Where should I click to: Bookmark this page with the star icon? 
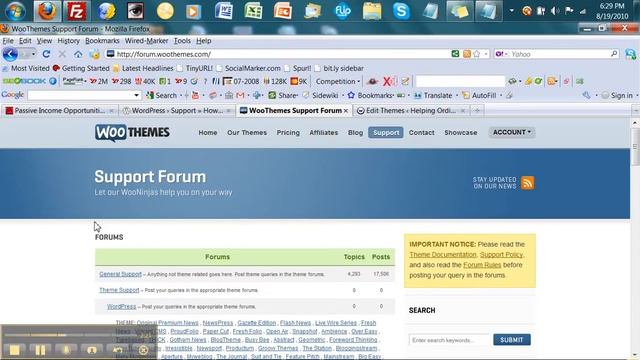pos(477,54)
